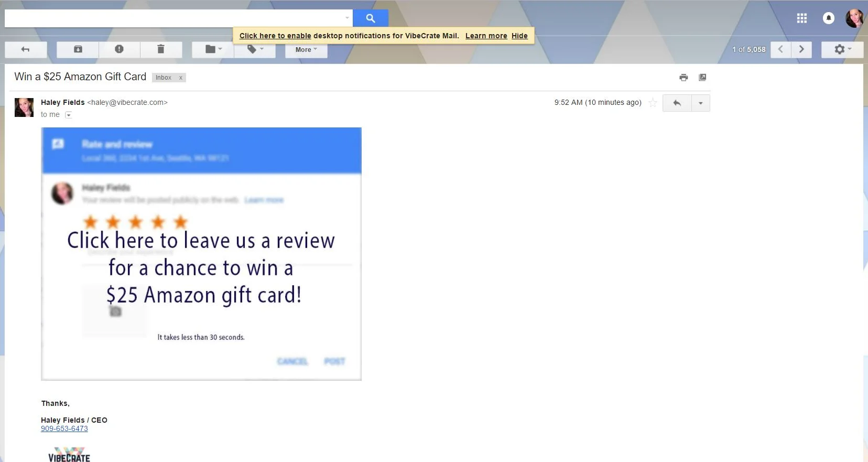Click the Inbox label tag
The image size is (868, 462).
[x=164, y=78]
